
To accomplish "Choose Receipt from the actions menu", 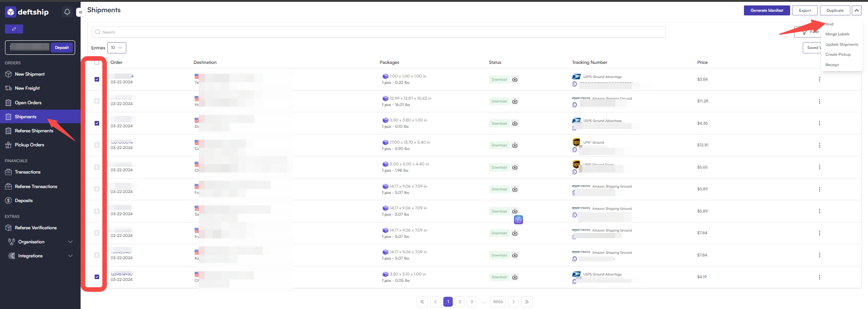I will [x=832, y=65].
